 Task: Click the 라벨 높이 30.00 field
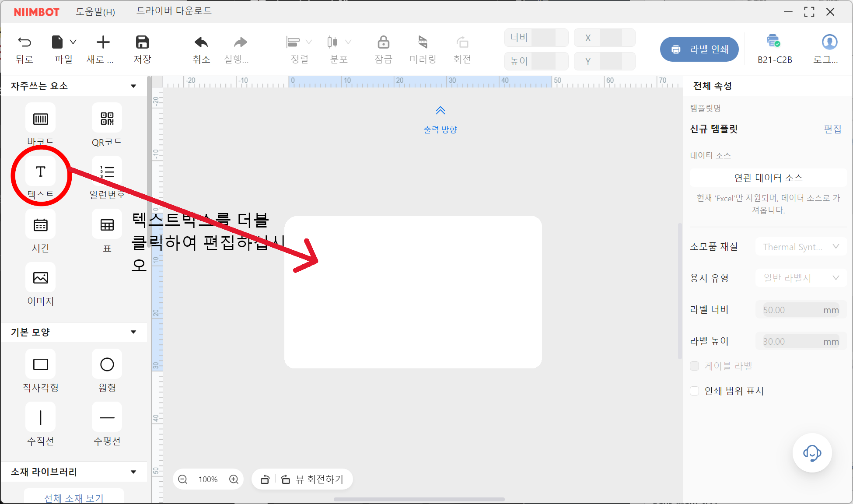coord(801,341)
